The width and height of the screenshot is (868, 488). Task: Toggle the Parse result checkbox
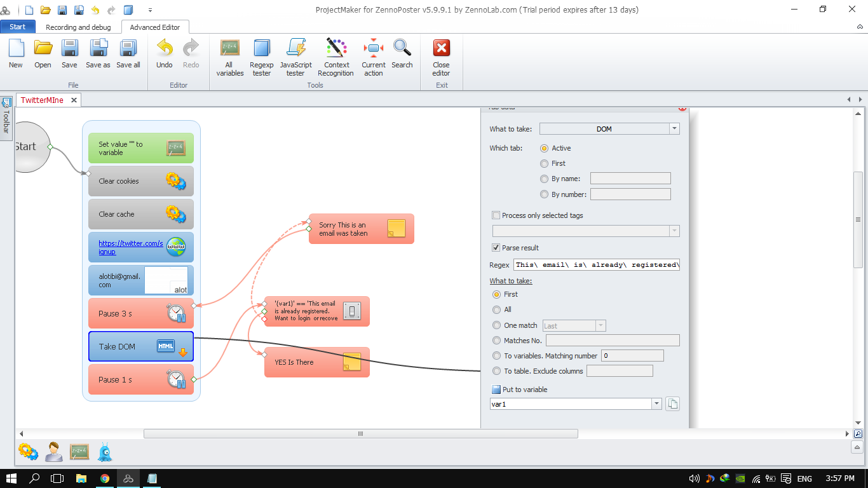pos(496,248)
